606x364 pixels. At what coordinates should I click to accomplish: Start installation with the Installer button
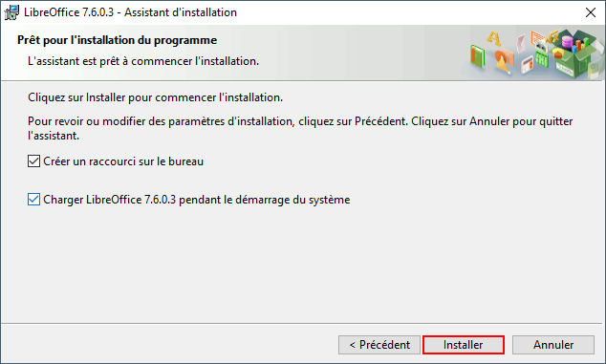pyautogui.click(x=464, y=345)
